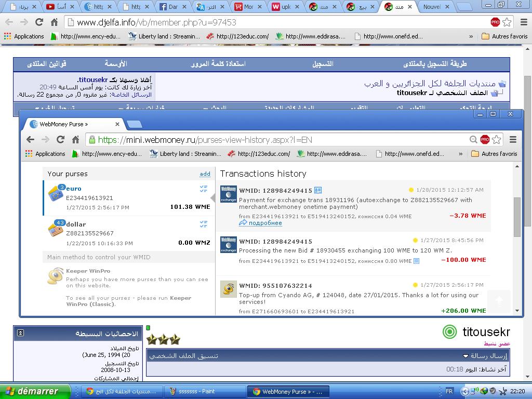532x399 pixels.
Task: Click the ant icon beside WMID 955107632214
Action: [x=229, y=289]
